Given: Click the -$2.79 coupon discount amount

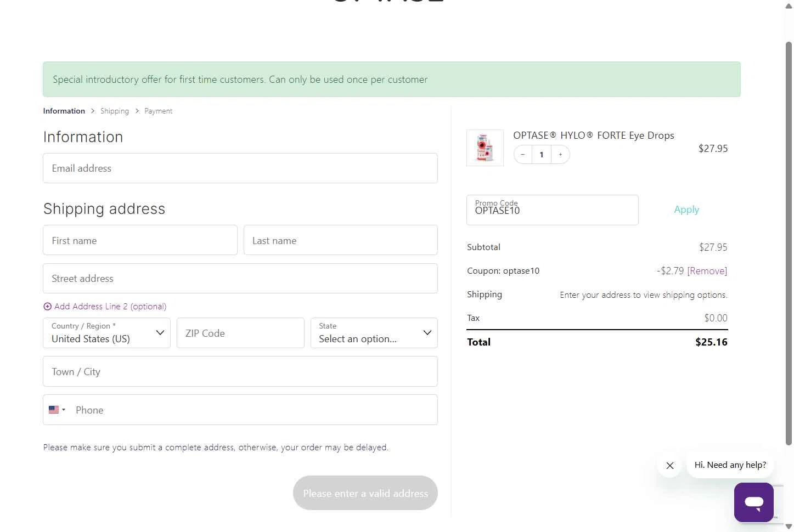Looking at the screenshot, I should 671,271.
